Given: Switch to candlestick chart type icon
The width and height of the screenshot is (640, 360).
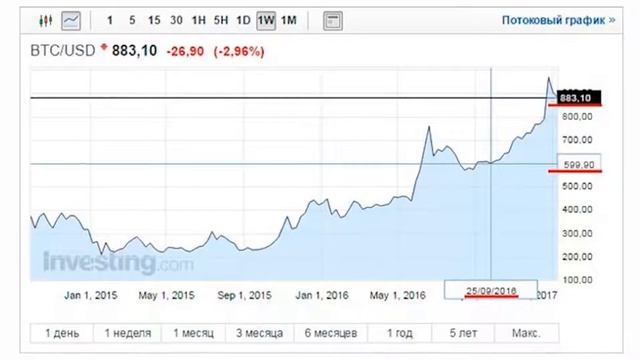Looking at the screenshot, I should pos(46,20).
